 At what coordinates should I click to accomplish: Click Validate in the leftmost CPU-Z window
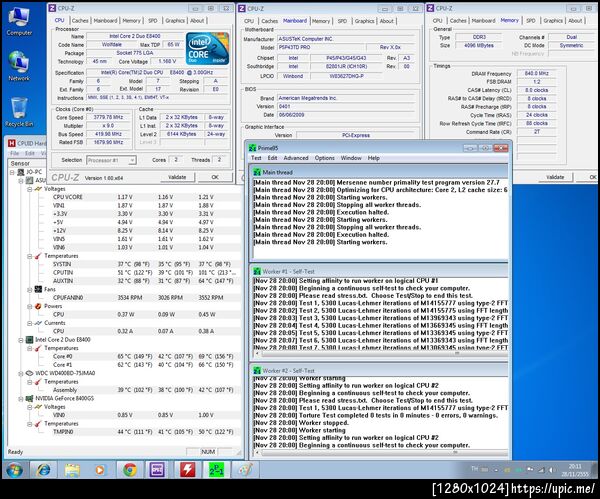(177, 177)
